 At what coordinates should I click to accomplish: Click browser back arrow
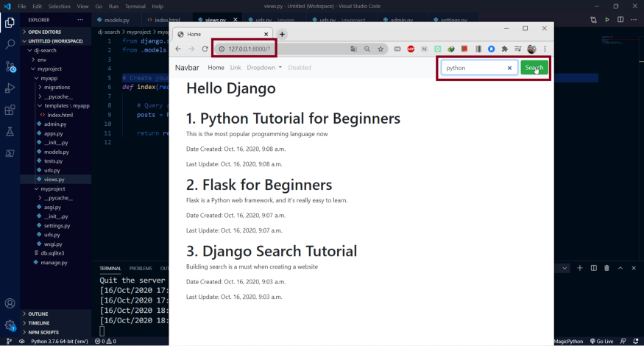click(178, 49)
